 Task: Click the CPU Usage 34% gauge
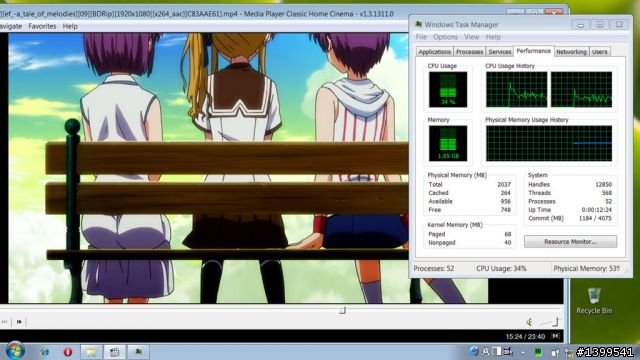448,89
